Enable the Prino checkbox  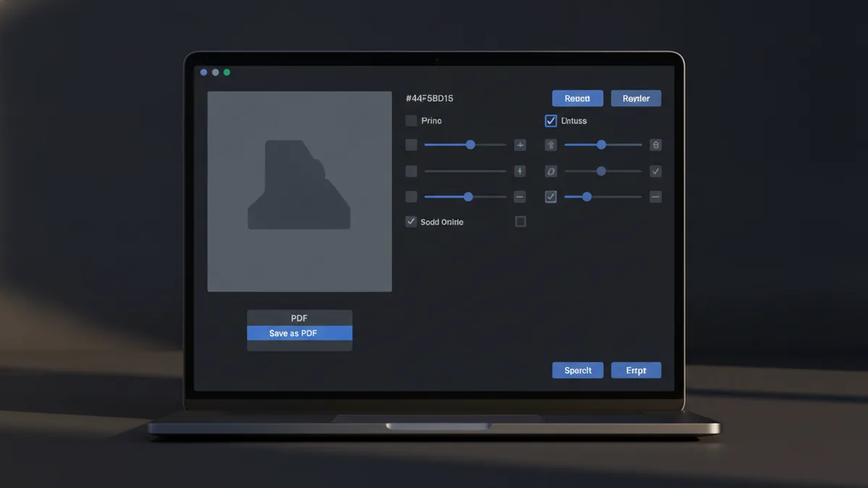pyautogui.click(x=411, y=121)
